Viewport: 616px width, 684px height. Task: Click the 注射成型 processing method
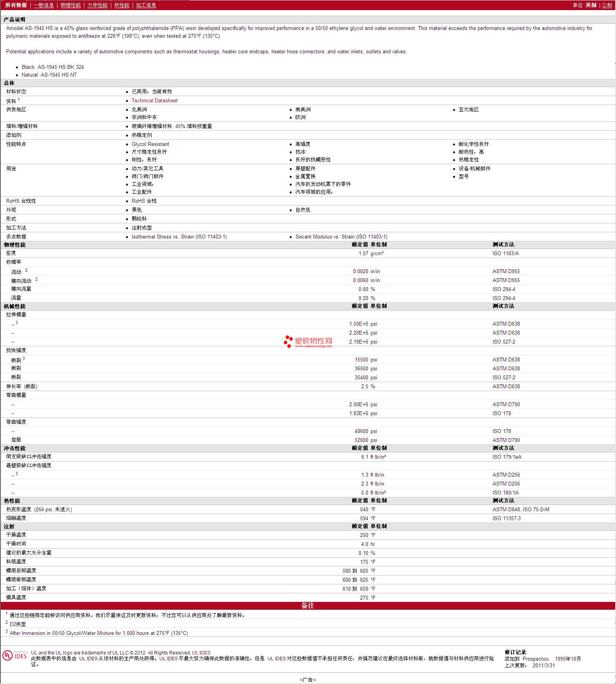142,228
